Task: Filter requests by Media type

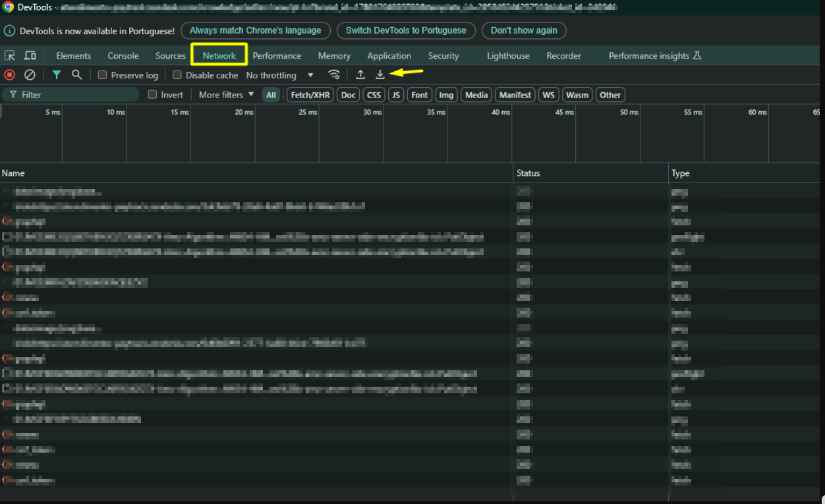Action: (476, 95)
